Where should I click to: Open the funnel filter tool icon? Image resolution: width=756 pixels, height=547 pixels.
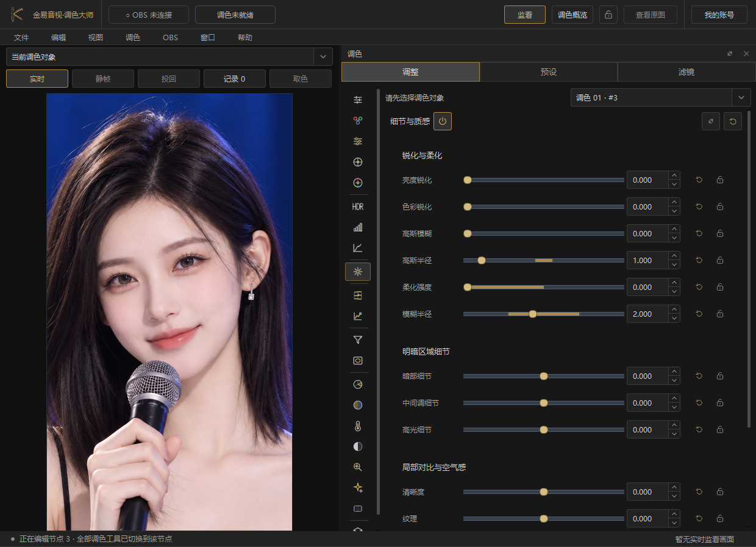pos(358,340)
